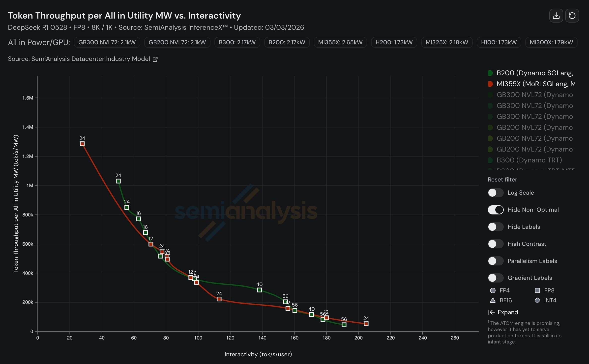Click the reset chart view icon
Image resolution: width=589 pixels, height=364 pixels.
coord(572,16)
